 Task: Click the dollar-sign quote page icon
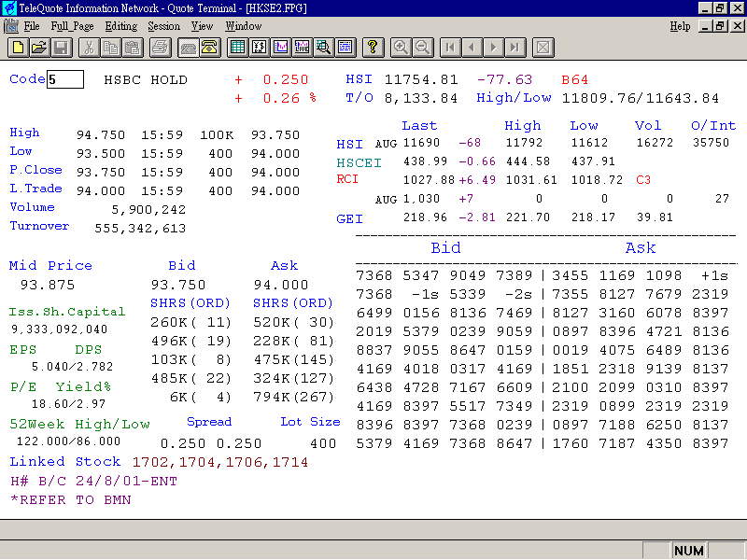pos(260,48)
